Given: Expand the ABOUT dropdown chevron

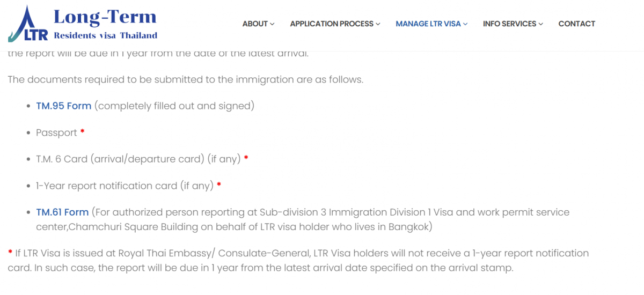Looking at the screenshot, I should click(x=272, y=24).
